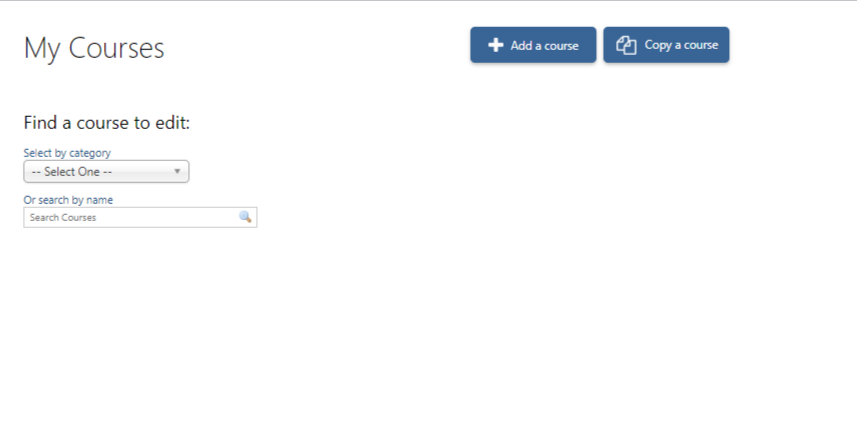Screen dimensions: 857x428
Task: Place cursor in the course name search box
Action: click(x=140, y=217)
